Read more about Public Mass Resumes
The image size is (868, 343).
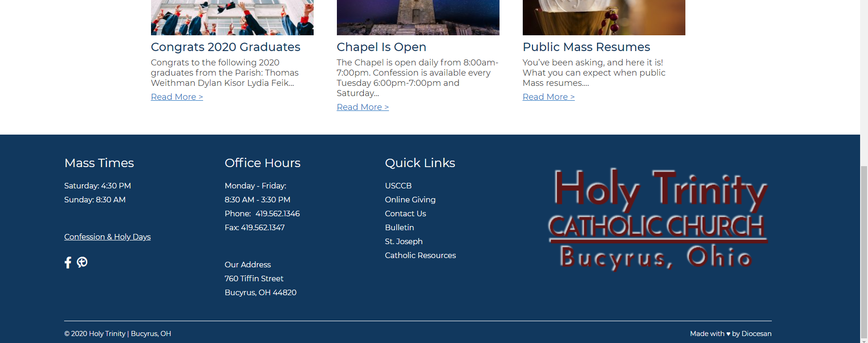tap(548, 97)
